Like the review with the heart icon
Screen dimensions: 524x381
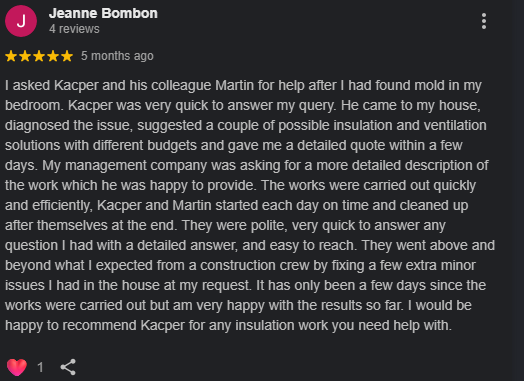click(x=17, y=367)
